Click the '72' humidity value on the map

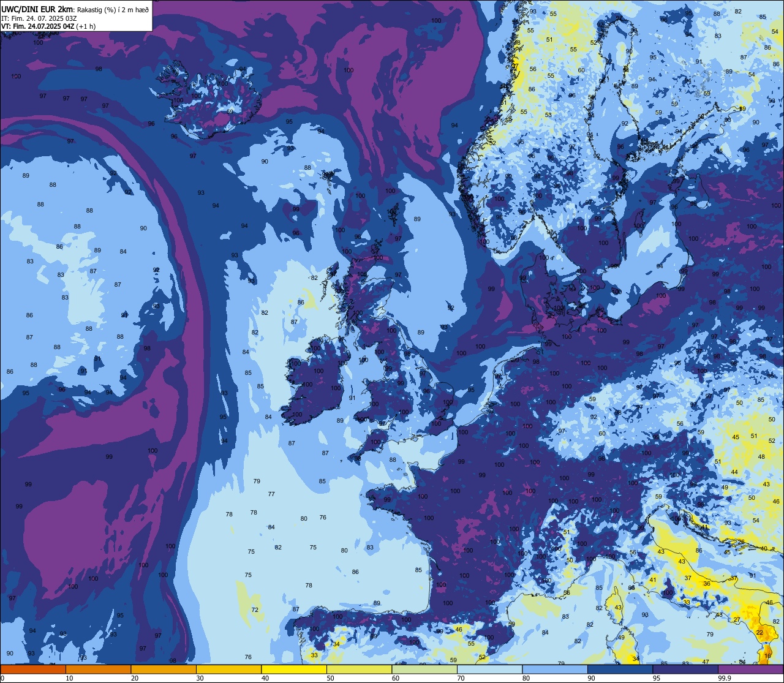255,609
